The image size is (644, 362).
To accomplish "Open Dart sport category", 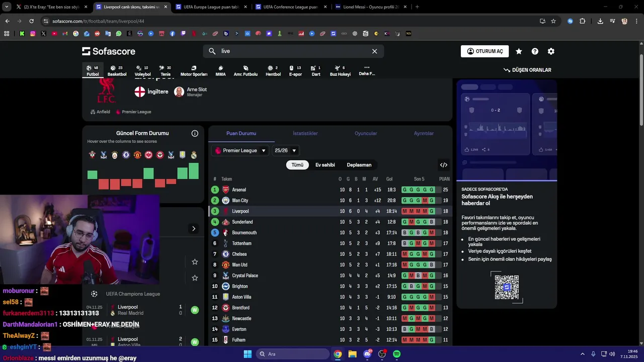I will point(316,70).
